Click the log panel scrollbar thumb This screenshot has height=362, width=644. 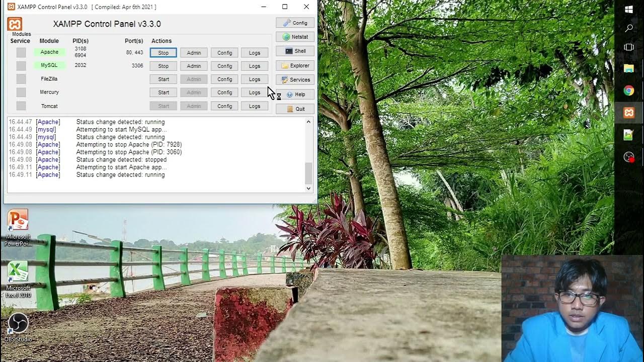(x=308, y=173)
